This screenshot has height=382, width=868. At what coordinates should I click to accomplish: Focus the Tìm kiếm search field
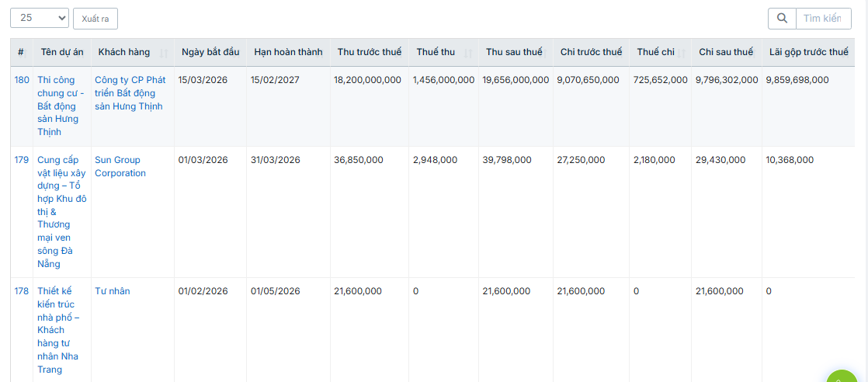[823, 18]
